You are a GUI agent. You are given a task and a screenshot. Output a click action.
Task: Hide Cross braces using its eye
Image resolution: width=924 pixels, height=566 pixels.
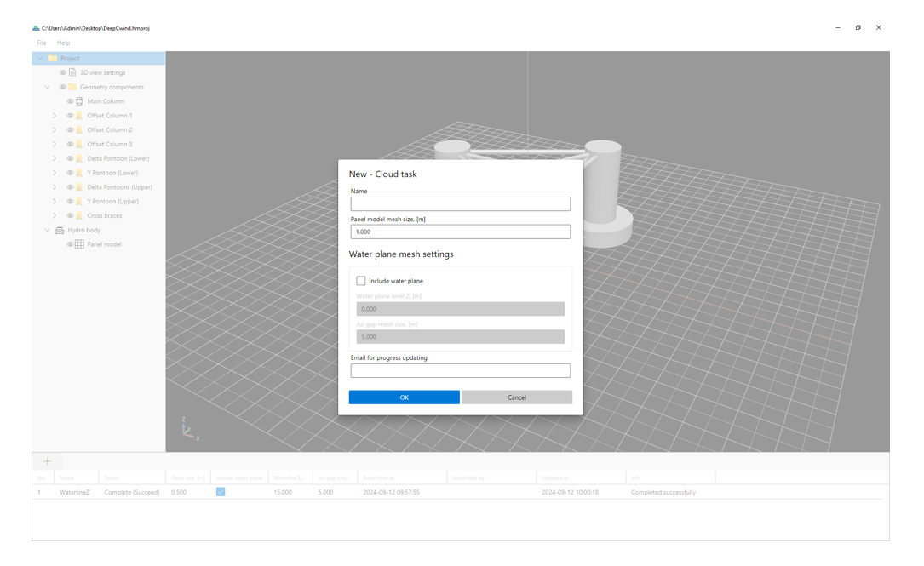(x=70, y=215)
